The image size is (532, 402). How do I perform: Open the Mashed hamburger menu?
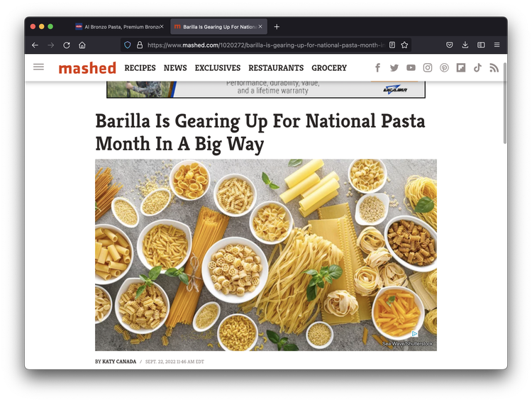click(39, 67)
